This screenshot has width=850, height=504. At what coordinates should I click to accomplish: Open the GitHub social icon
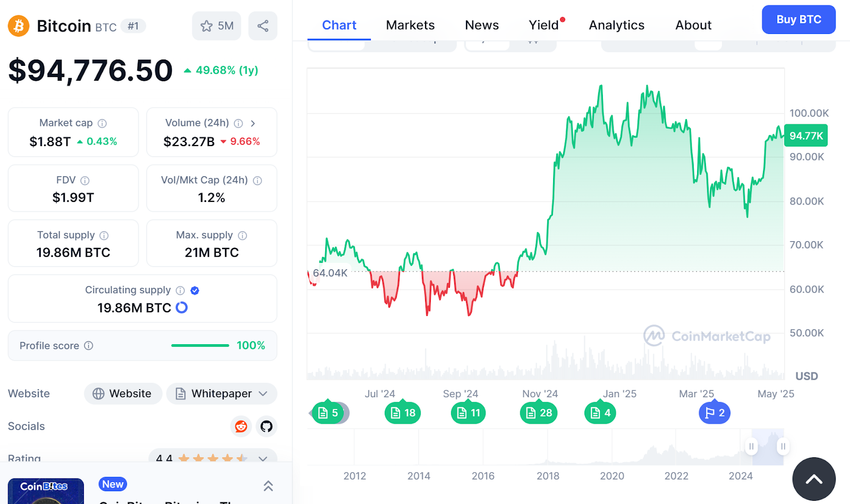(x=267, y=426)
